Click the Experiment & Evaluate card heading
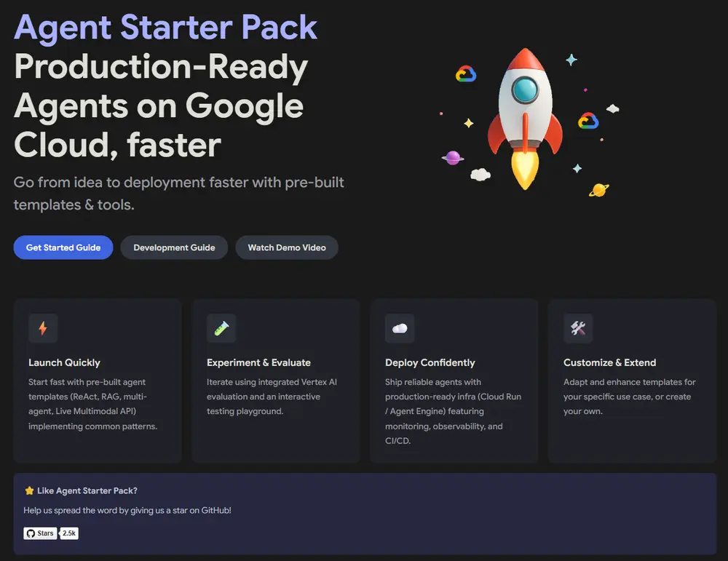Image resolution: width=728 pixels, height=561 pixels. coord(258,362)
